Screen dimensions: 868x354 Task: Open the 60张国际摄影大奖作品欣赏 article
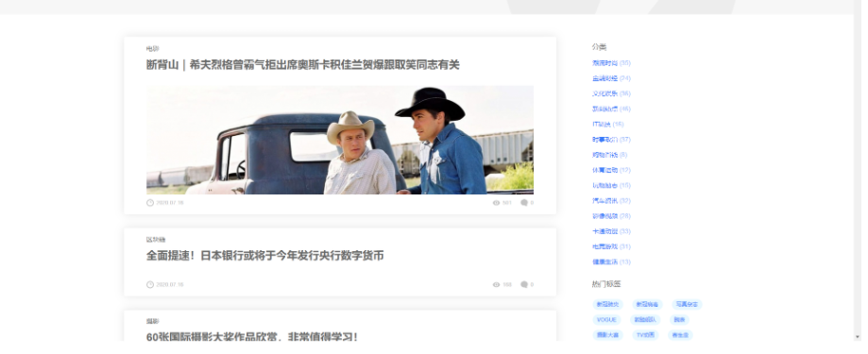point(252,336)
